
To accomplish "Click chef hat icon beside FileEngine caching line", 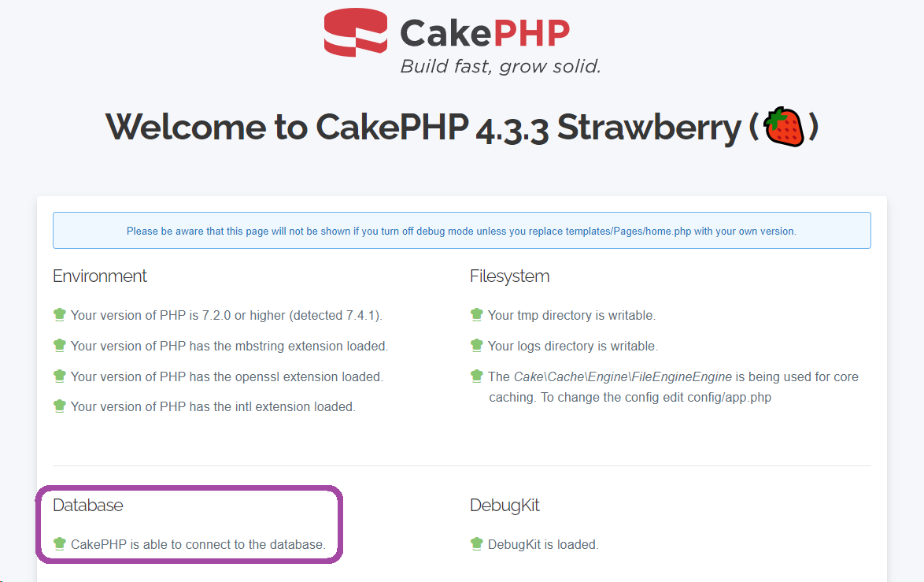I will point(476,376).
